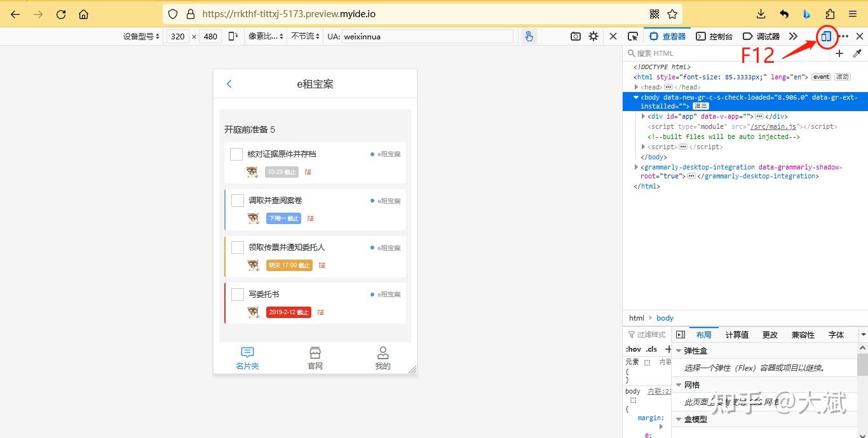The height and width of the screenshot is (438, 868).
Task: Click the event badge on html
Action: [821, 77]
